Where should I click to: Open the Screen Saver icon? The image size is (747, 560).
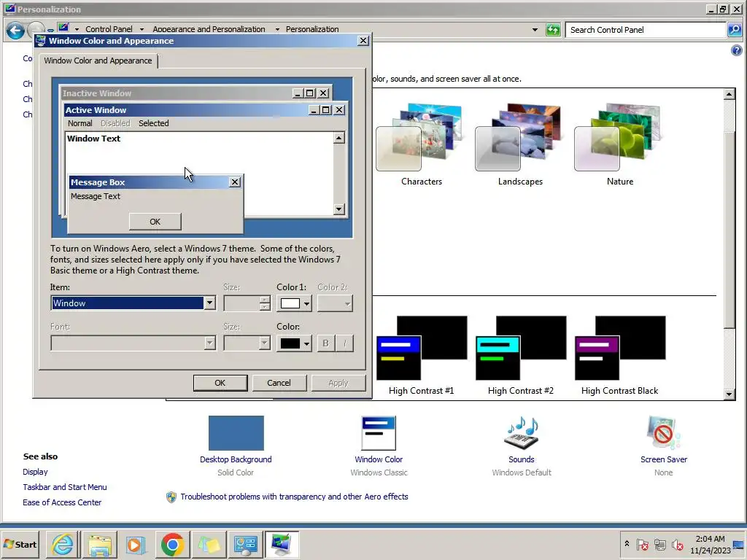pos(663,433)
